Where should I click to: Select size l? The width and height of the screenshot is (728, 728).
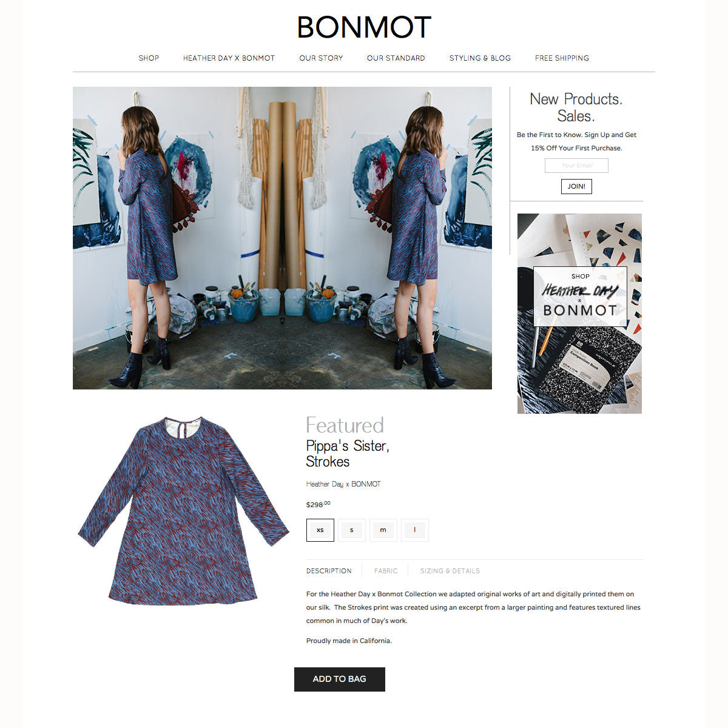(415, 530)
